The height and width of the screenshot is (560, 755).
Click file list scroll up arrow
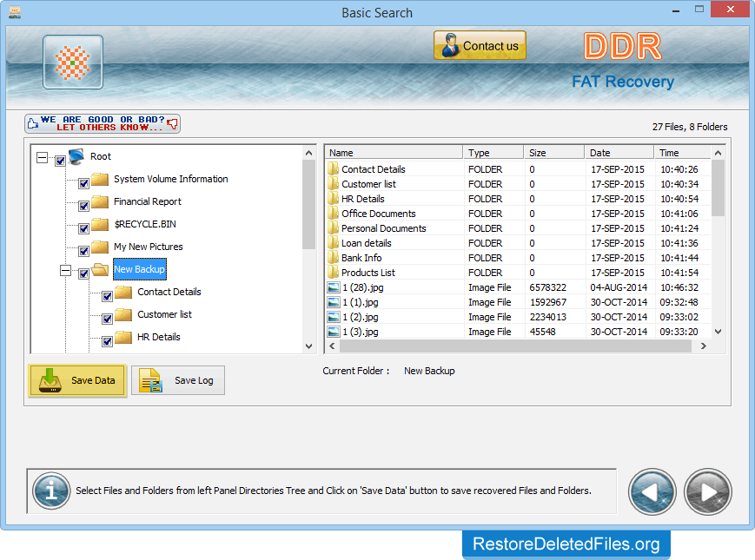tap(718, 153)
